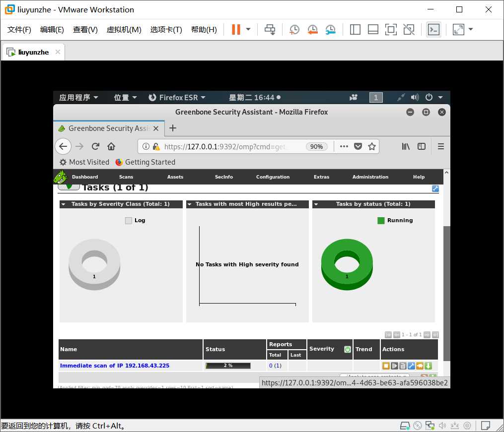504x432 pixels.
Task: Open 选项卡(T) menu in VMware
Action: pos(166,30)
